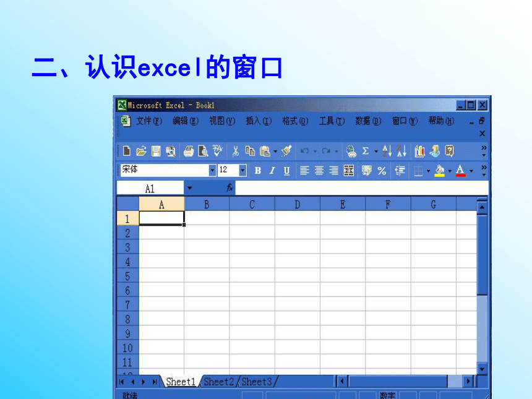532x399 pixels.
Task: Switch to the Sheet3 tab
Action: [x=257, y=382]
